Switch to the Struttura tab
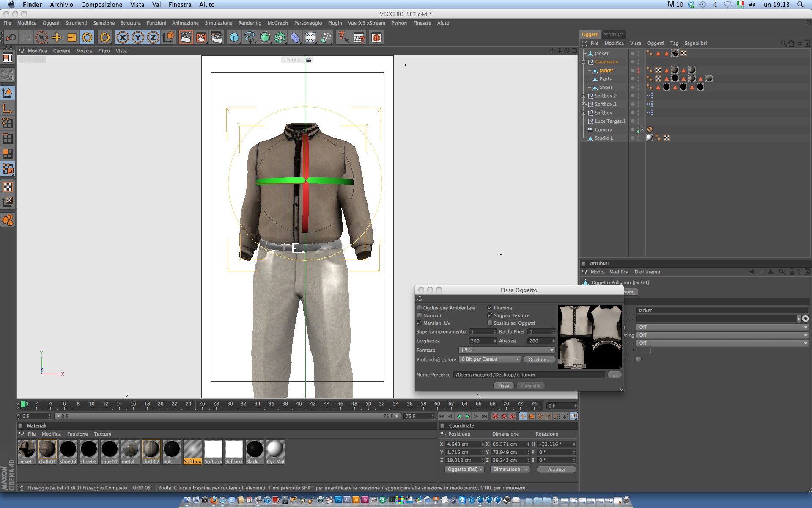The image size is (812, 508). coord(613,34)
